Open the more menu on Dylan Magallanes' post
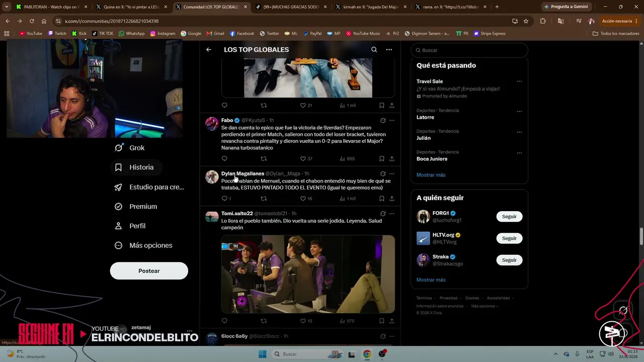Viewport: 644px width, 362px height. point(392,174)
